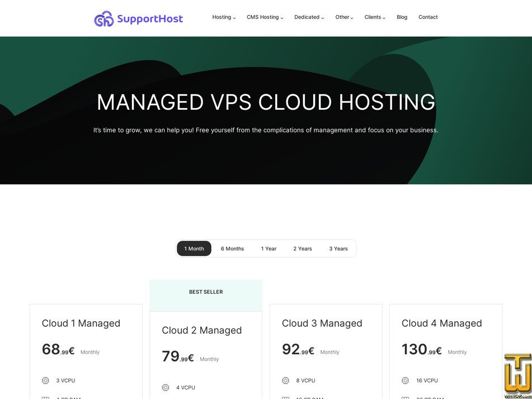Click the active 1 Month button
This screenshot has height=399, width=532.
pos(194,248)
